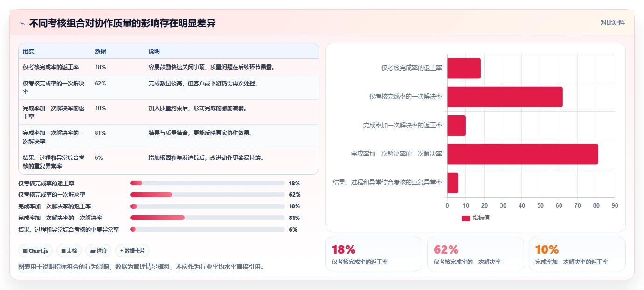644x290 pixels.
Task: Click the 数据 column header
Action: (x=100, y=51)
